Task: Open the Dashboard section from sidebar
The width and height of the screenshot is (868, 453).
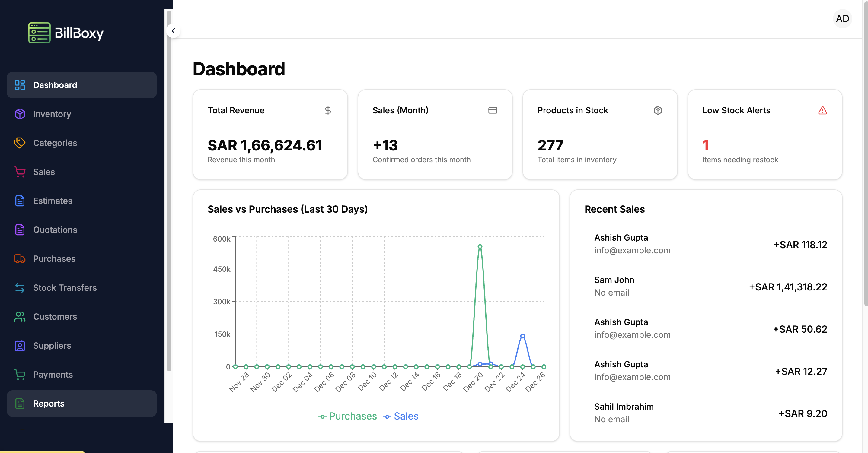Action: (55, 85)
